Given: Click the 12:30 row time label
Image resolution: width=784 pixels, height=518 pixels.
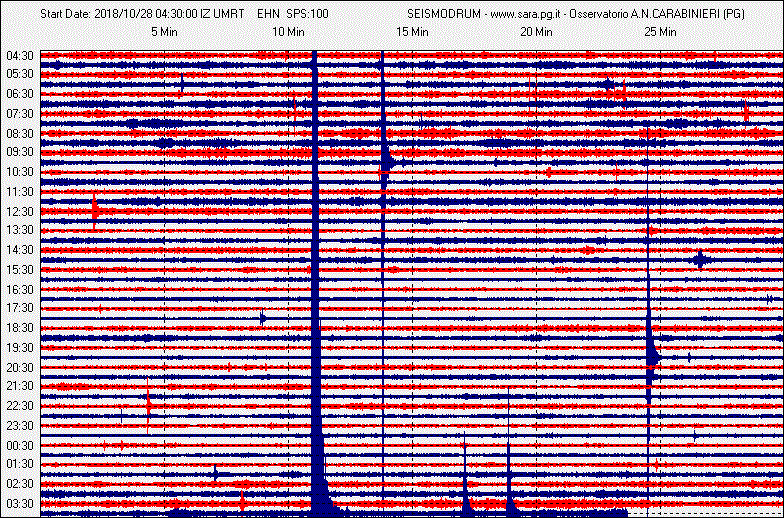Looking at the screenshot, I should click(x=21, y=211).
